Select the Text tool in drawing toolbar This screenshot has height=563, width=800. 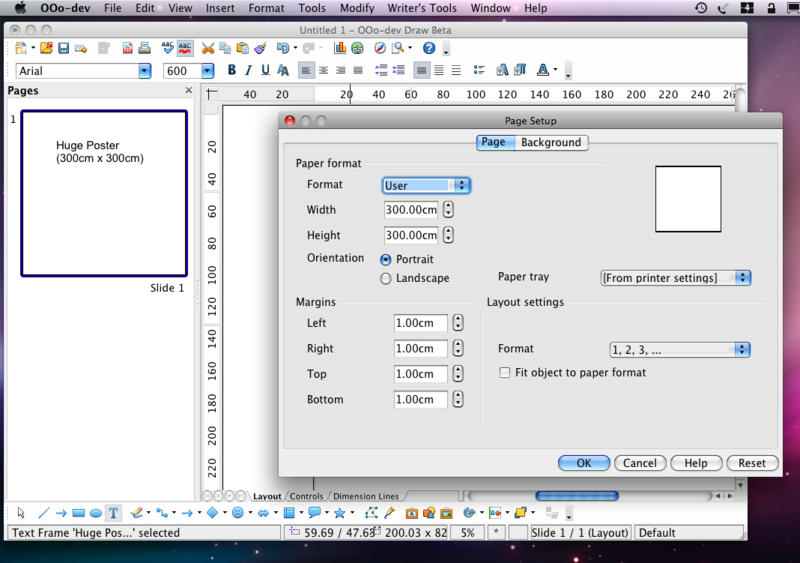click(114, 513)
